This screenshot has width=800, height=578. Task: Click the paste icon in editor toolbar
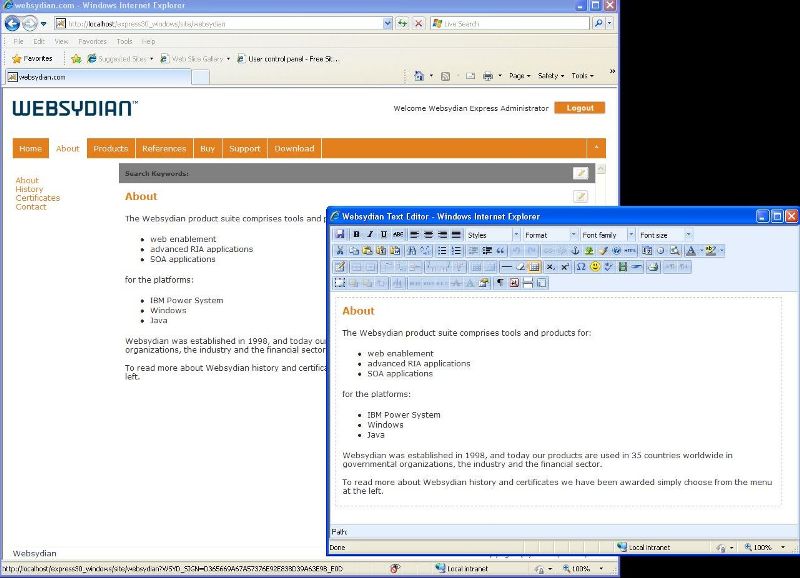(367, 250)
